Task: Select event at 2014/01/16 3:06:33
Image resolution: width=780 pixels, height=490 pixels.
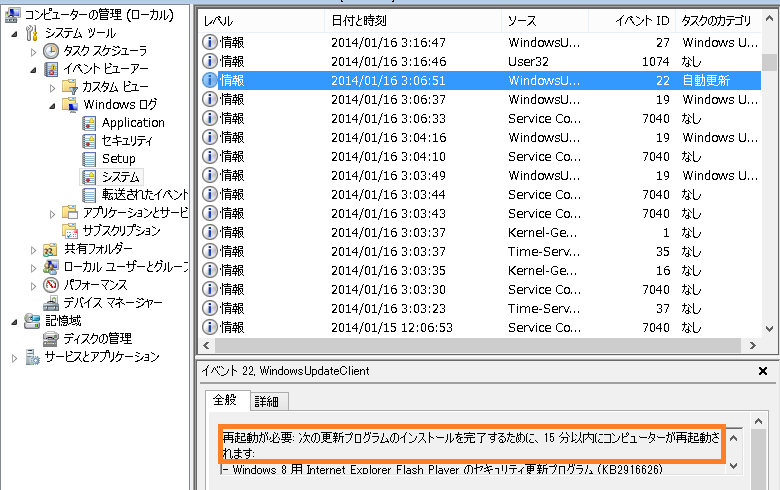Action: tap(480, 118)
